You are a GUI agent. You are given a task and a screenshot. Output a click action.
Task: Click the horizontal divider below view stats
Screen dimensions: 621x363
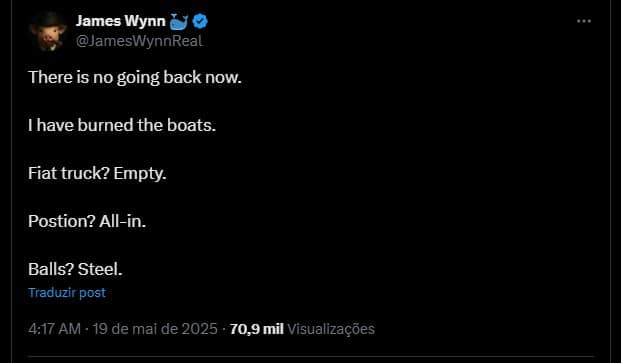(x=311, y=357)
